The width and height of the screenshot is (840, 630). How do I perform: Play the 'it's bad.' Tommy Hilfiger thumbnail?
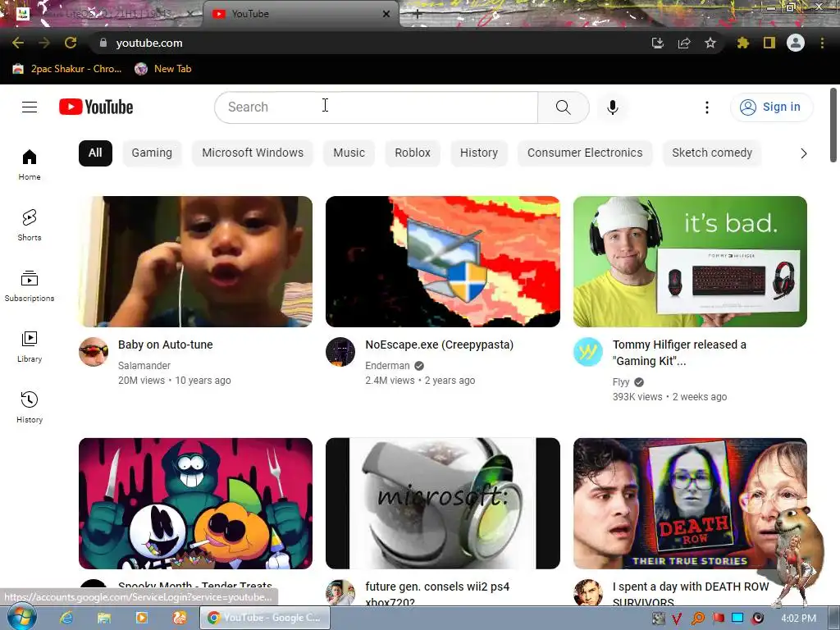click(x=690, y=262)
